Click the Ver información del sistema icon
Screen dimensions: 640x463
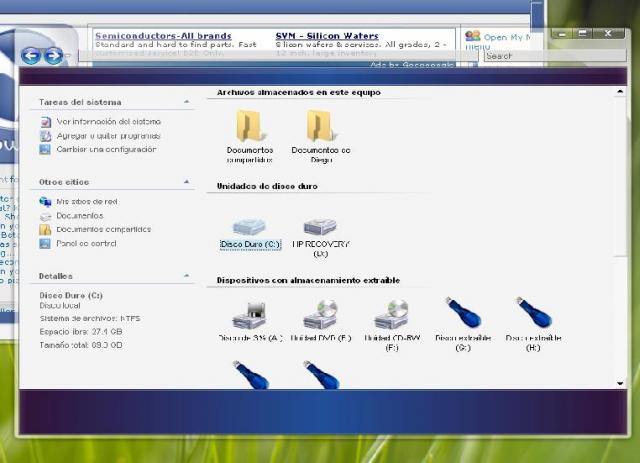46,122
